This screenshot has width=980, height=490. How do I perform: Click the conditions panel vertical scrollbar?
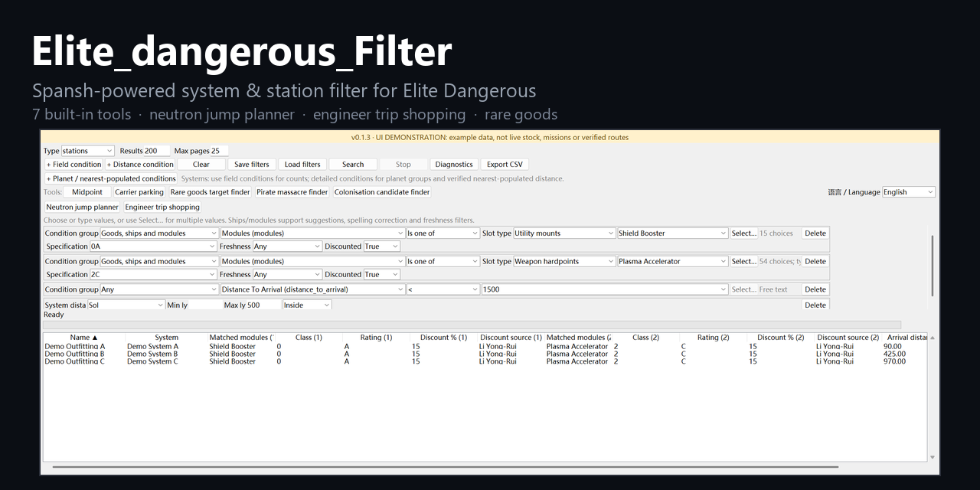click(x=932, y=266)
